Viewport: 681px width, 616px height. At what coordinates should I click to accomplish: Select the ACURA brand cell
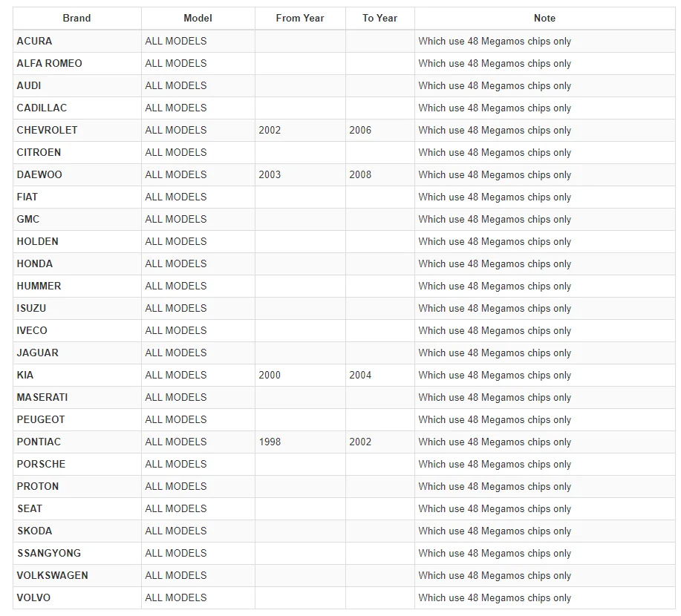click(35, 41)
